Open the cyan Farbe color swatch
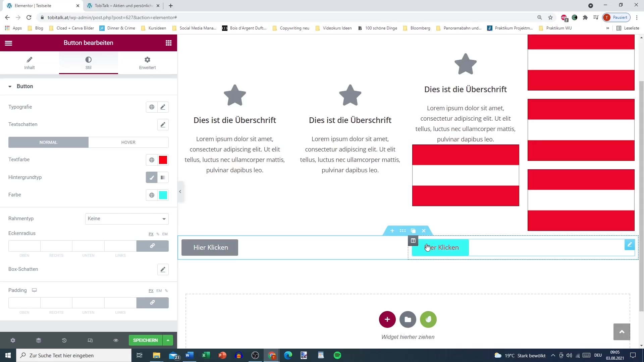 pyautogui.click(x=163, y=195)
